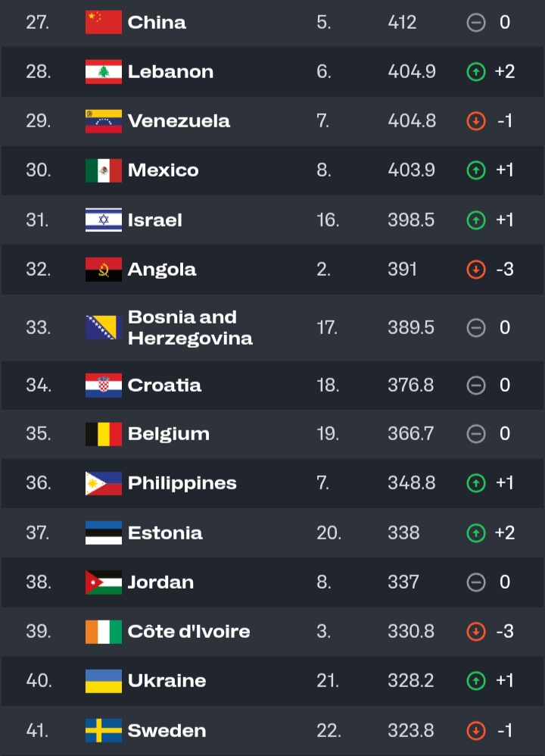The height and width of the screenshot is (756, 545).
Task: Click the China flag icon
Action: (x=103, y=23)
